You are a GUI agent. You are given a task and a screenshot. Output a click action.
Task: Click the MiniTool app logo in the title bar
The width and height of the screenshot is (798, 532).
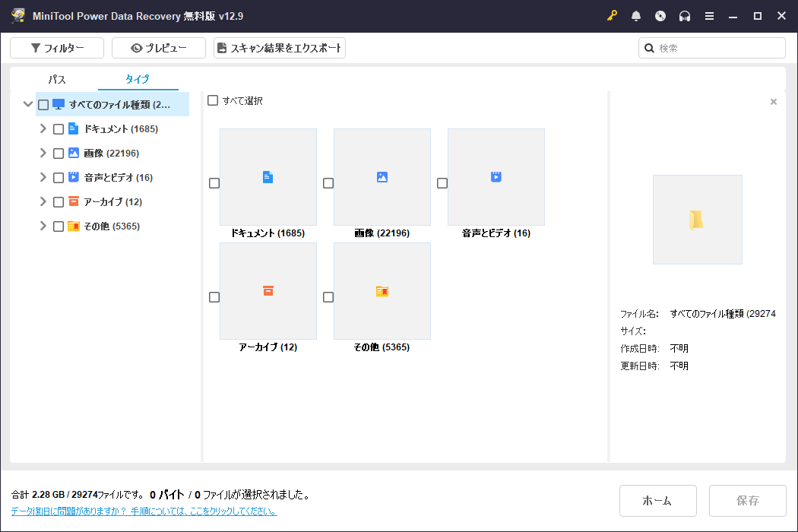pyautogui.click(x=17, y=16)
